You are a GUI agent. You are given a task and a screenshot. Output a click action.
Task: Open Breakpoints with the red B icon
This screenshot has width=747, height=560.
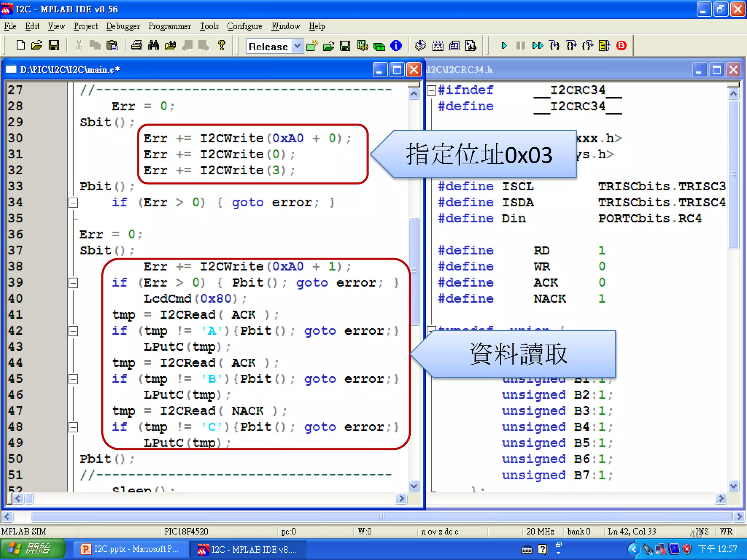pos(622,46)
